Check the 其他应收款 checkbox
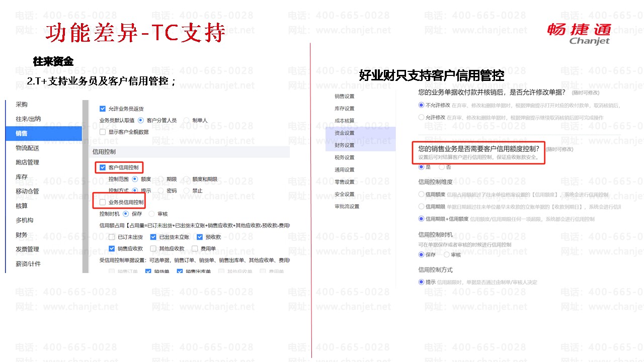Image resolution: width=644 pixels, height=362 pixels. pos(153,248)
